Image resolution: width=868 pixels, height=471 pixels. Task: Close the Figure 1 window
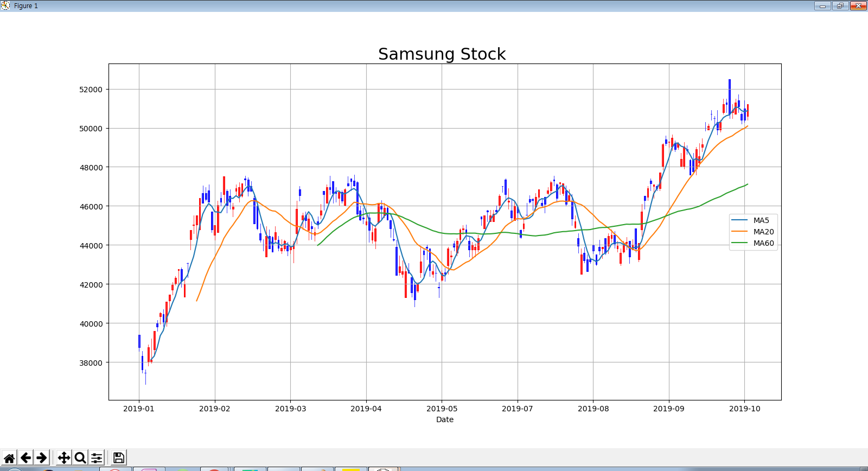point(858,5)
